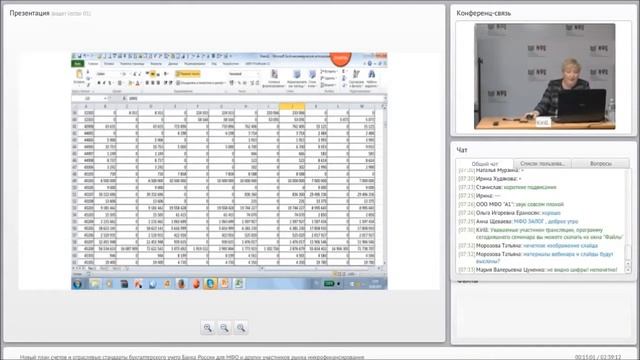Toggle Underline formatting in Excel ribbon
The height and width of the screenshot is (360, 640).
(x=110, y=83)
